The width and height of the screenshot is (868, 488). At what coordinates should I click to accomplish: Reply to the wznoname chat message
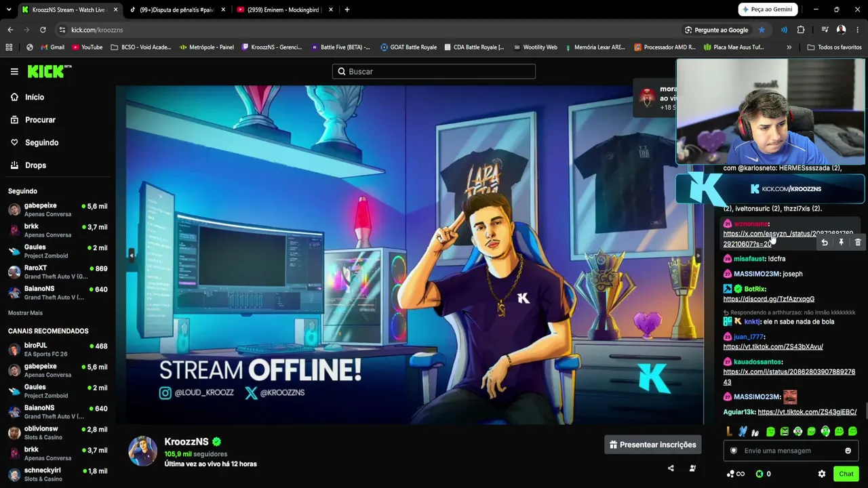tap(825, 242)
